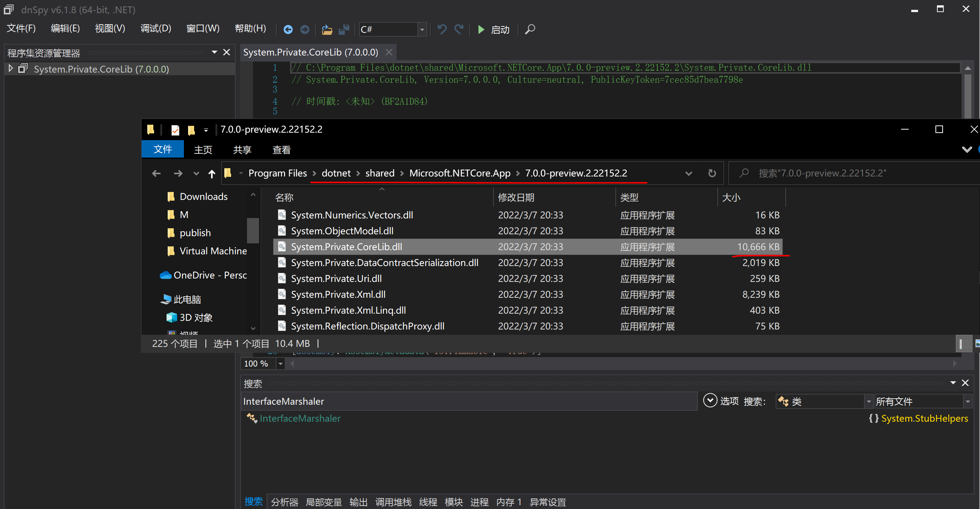Open the 调试(D) menu
Screen dimensions: 980x509
click(x=155, y=29)
